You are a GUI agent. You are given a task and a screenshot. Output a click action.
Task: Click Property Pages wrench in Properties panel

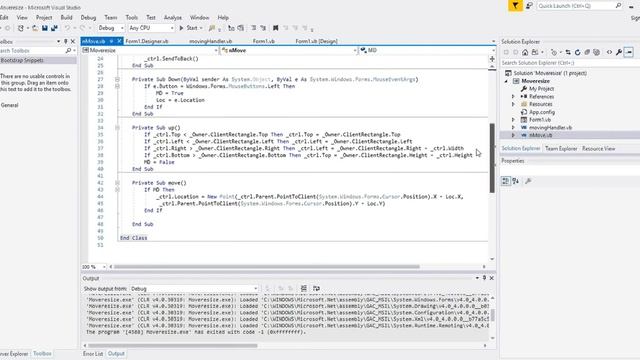(x=528, y=181)
